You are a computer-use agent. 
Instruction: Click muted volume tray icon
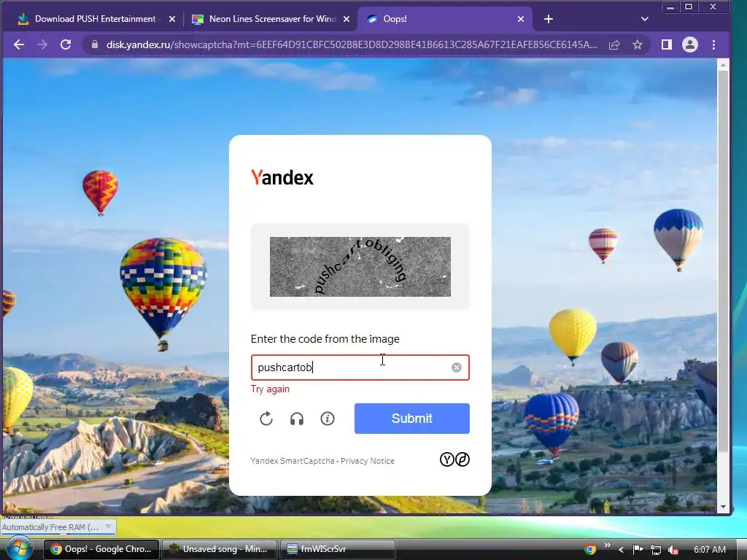(x=673, y=550)
